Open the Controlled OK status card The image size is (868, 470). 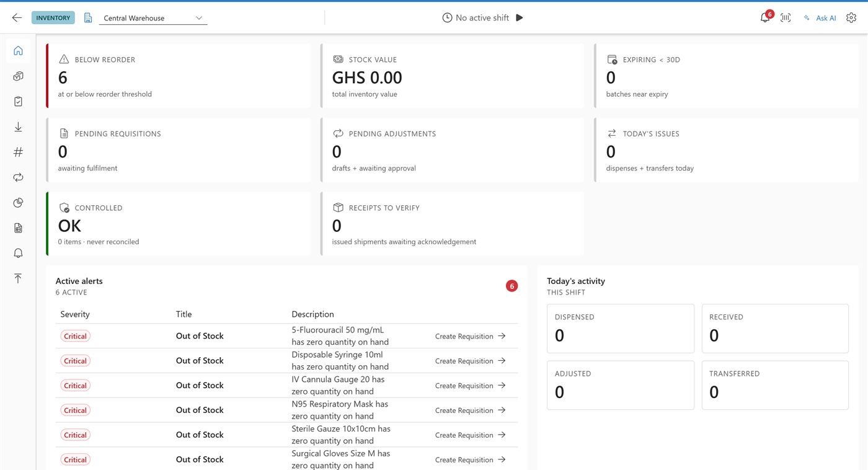[179, 224]
